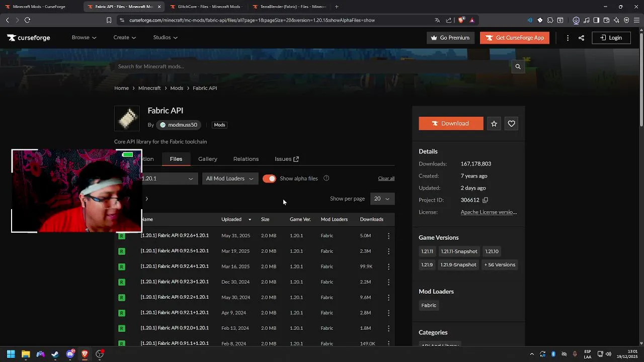Open more options for Fabric API 0.92.2+1.20.1
The image size is (644, 362).
(388, 298)
